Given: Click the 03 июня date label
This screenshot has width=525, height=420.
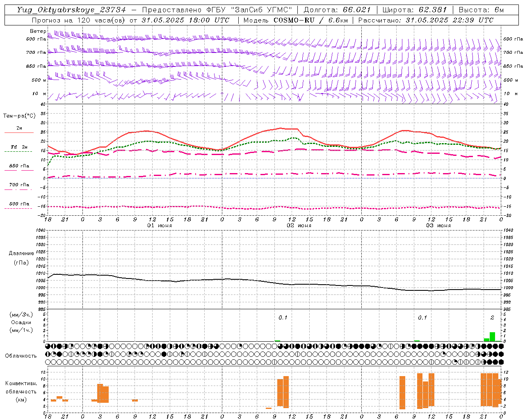Looking at the screenshot, I should (x=438, y=226).
